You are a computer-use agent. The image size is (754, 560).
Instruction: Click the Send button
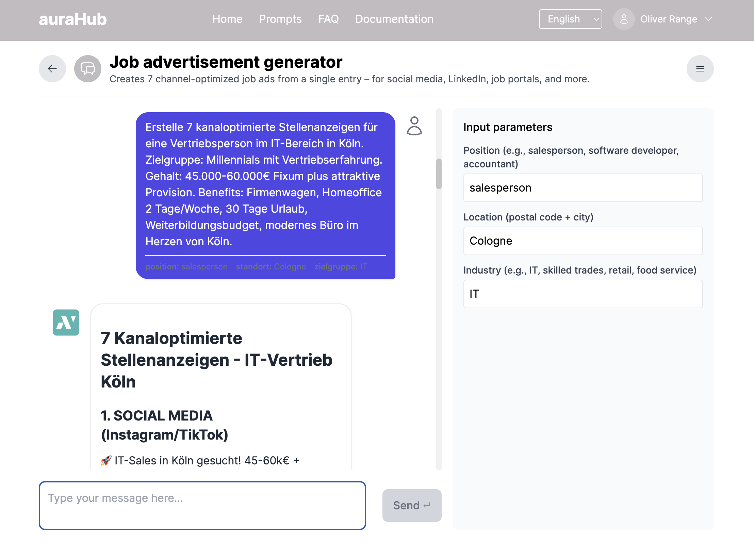[412, 506]
